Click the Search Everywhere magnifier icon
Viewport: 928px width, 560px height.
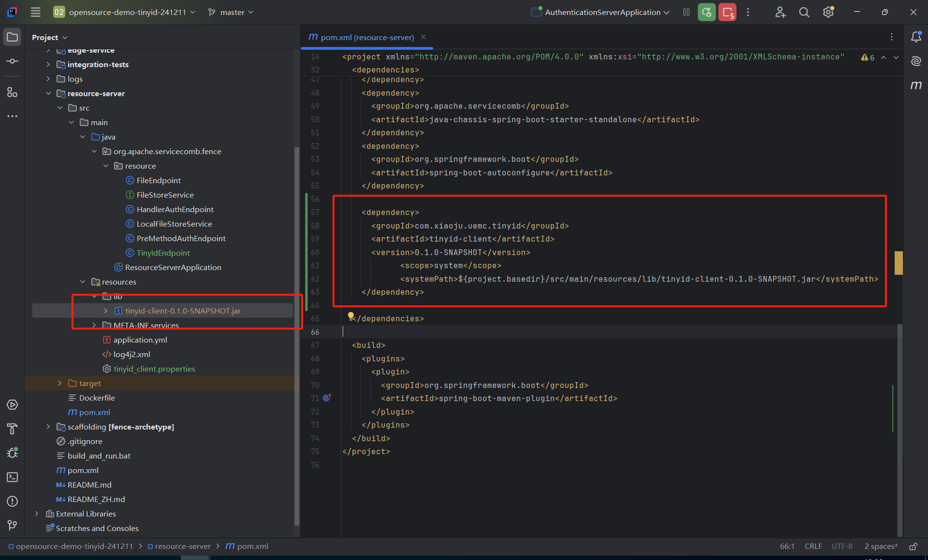(x=804, y=13)
